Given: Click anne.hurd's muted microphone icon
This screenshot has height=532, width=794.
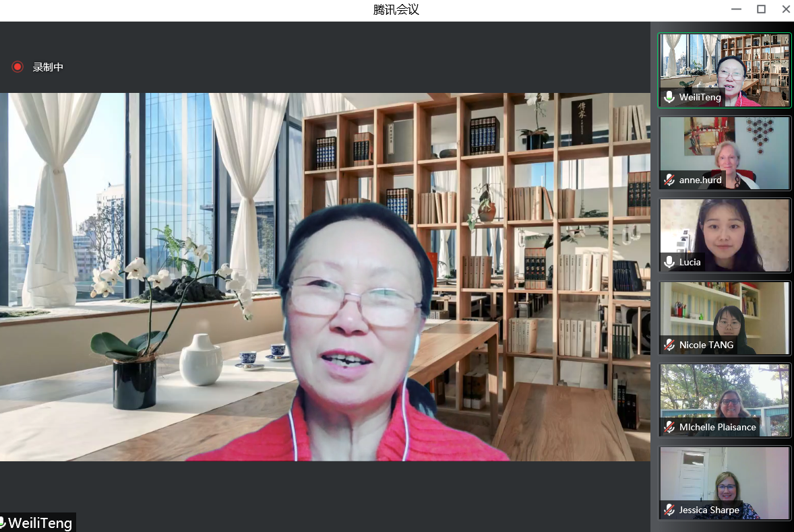Looking at the screenshot, I should (669, 180).
